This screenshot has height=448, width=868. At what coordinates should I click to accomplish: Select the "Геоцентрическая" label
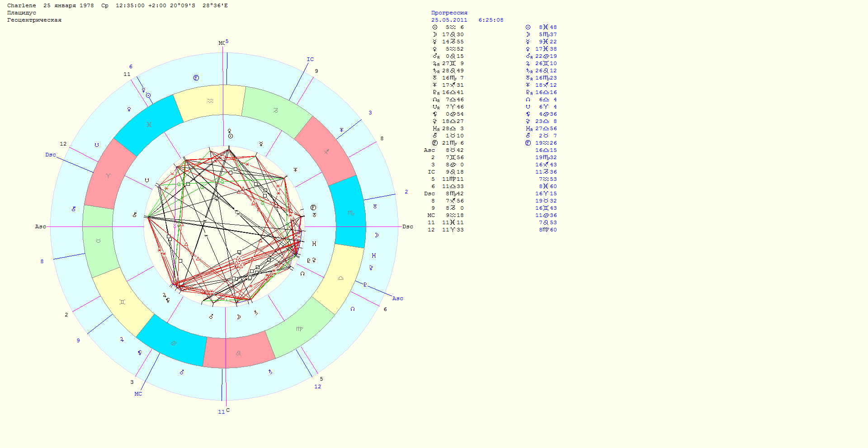coord(34,20)
